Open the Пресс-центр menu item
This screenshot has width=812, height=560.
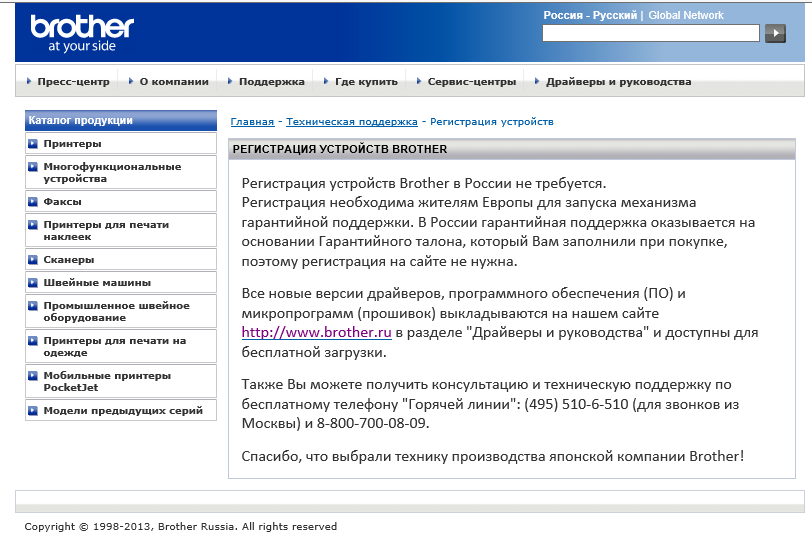tap(74, 81)
